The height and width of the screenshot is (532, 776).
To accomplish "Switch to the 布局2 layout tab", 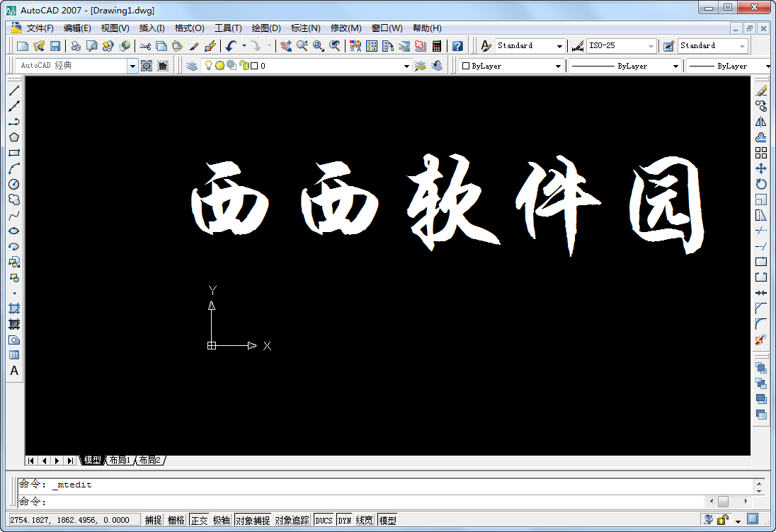I will pos(150,461).
